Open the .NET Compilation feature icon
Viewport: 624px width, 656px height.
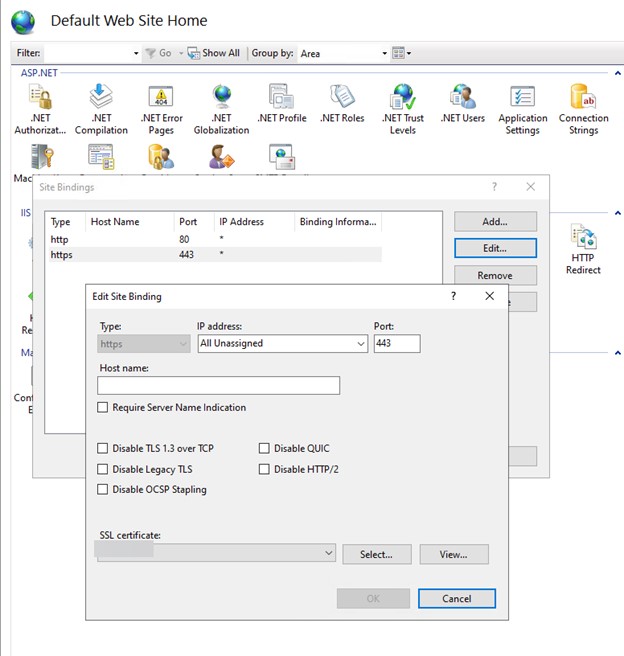pyautogui.click(x=101, y=96)
